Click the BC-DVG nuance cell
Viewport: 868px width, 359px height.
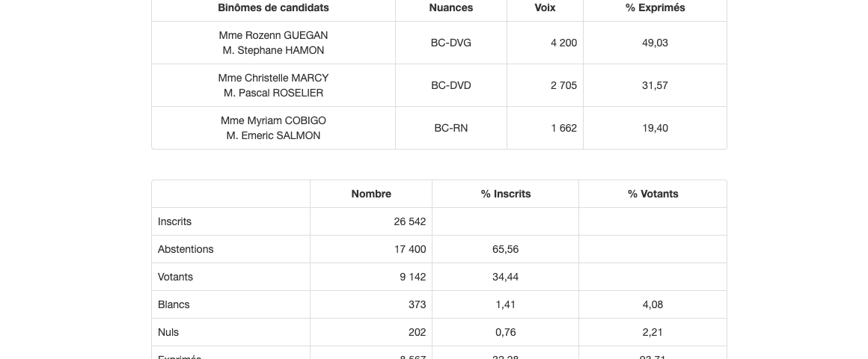click(x=450, y=43)
